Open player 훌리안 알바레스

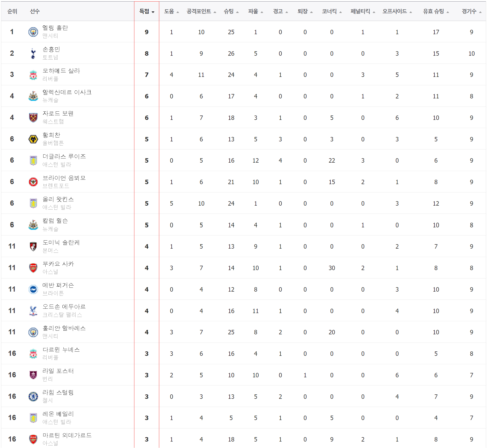[x=64, y=328]
